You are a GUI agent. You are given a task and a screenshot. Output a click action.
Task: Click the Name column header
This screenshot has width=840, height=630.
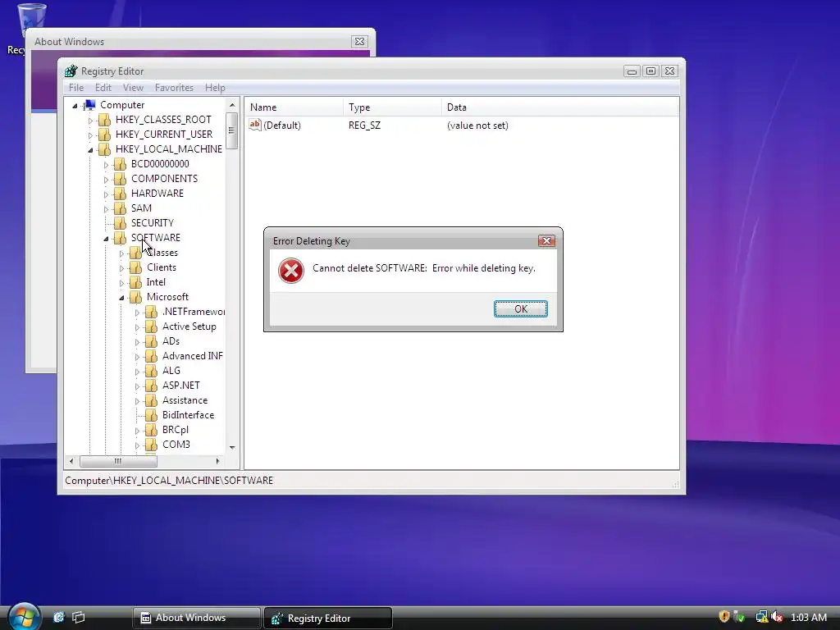point(294,107)
